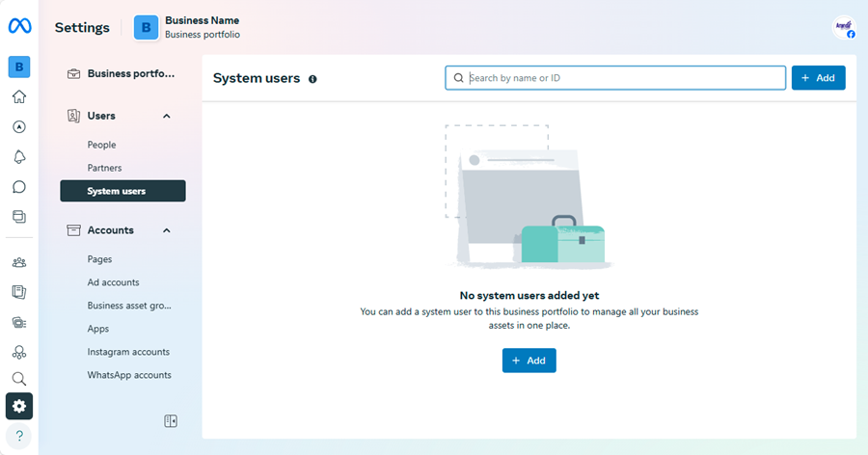Click the System users info icon
This screenshot has width=868, height=455.
pos(312,79)
